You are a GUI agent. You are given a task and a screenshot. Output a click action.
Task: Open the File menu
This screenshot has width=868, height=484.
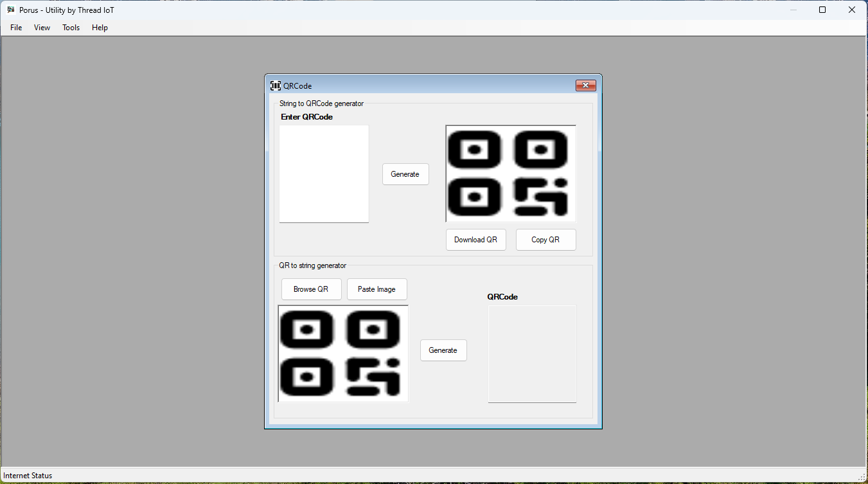pos(15,27)
